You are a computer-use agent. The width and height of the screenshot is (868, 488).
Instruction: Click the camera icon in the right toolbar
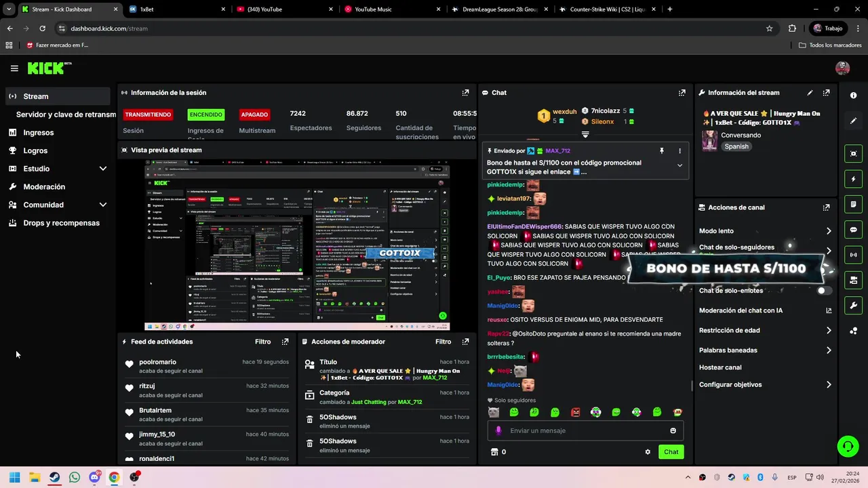click(853, 280)
